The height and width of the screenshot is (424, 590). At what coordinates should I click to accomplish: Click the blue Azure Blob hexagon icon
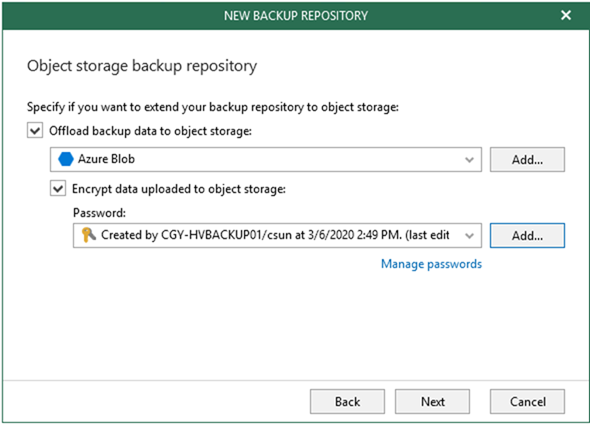pyautogui.click(x=65, y=159)
